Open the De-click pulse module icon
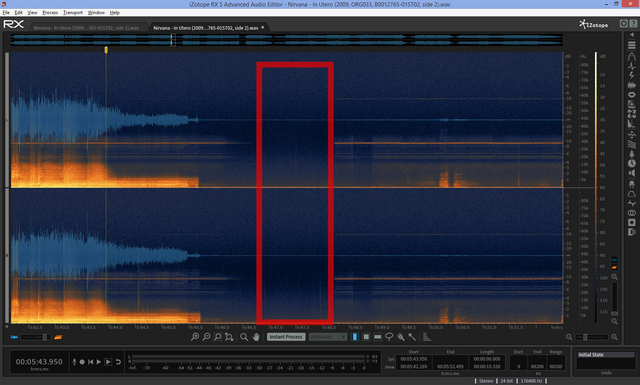The image size is (640, 385). pos(631,66)
